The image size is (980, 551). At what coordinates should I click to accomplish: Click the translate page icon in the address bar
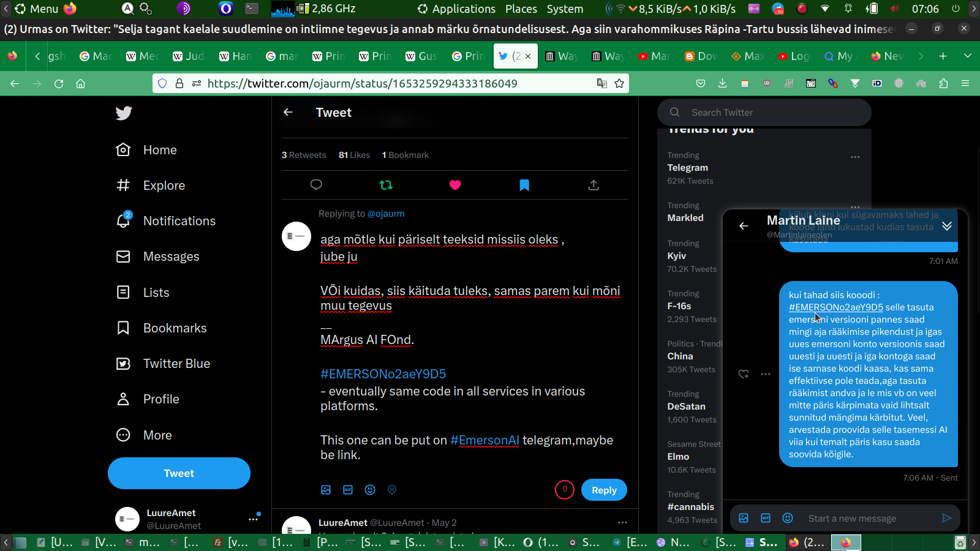pos(602,83)
